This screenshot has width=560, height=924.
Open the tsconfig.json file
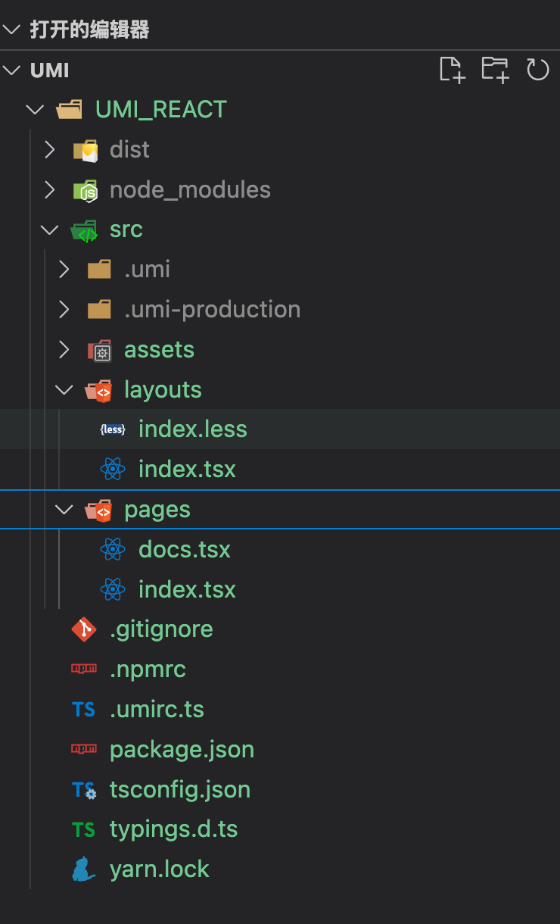180,790
